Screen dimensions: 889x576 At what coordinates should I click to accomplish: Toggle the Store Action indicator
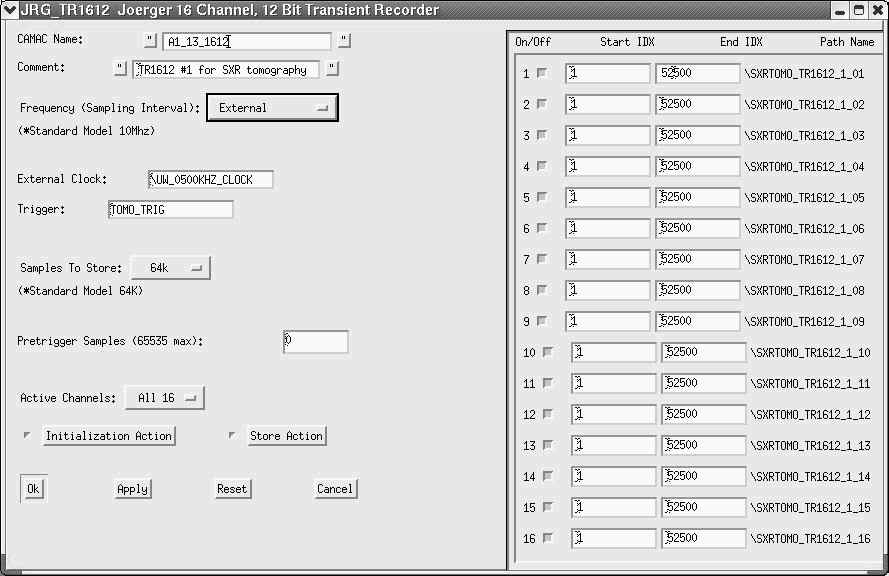(x=232, y=435)
